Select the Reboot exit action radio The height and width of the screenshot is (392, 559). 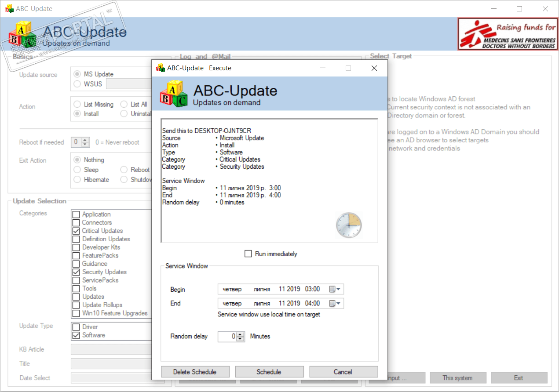tap(124, 170)
